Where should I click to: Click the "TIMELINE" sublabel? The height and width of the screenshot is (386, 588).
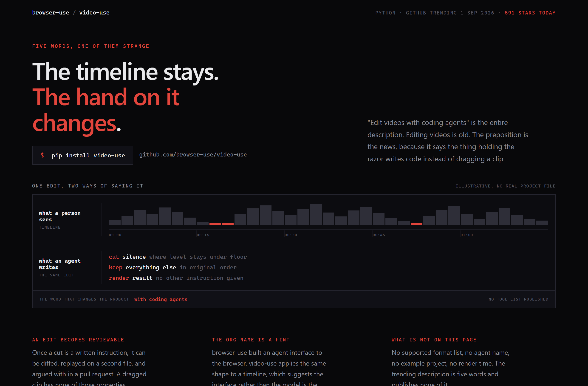50,227
